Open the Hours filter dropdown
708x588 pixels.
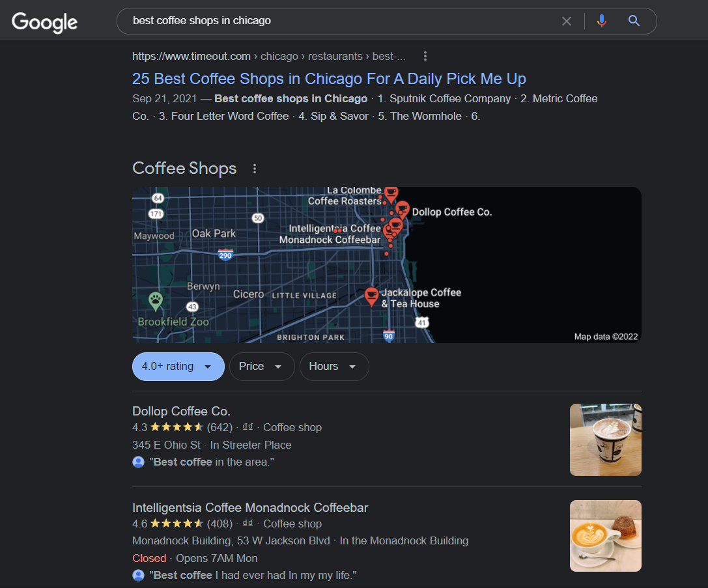pos(334,367)
